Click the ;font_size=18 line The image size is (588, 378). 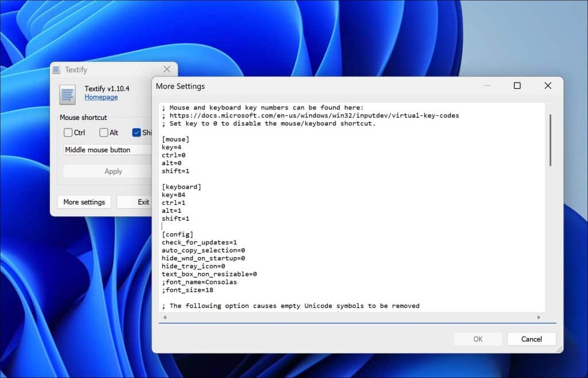pos(187,290)
